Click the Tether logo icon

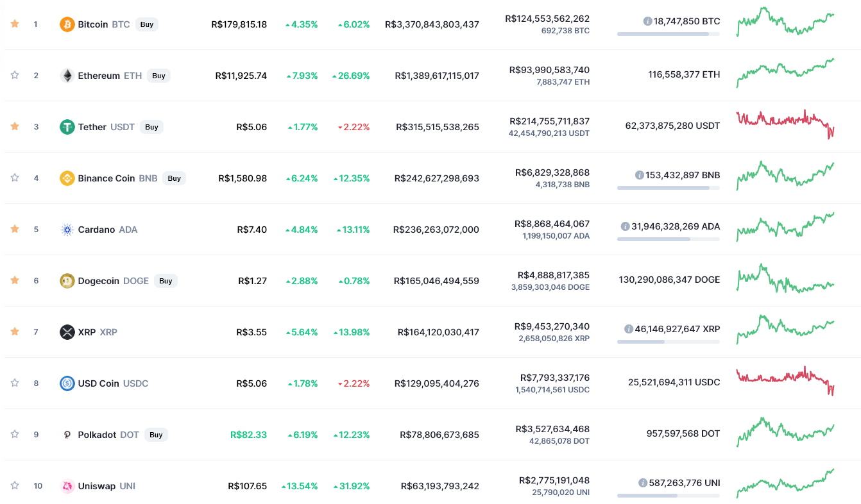[x=67, y=127]
